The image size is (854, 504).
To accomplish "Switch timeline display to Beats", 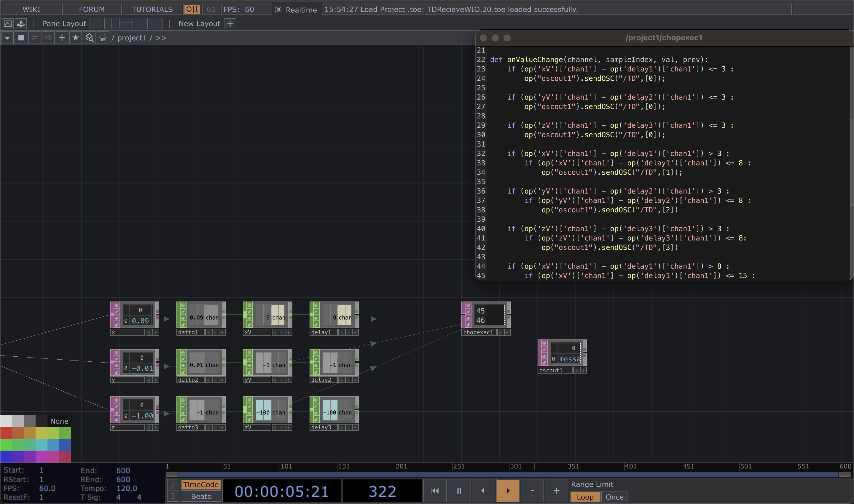I will click(x=201, y=496).
